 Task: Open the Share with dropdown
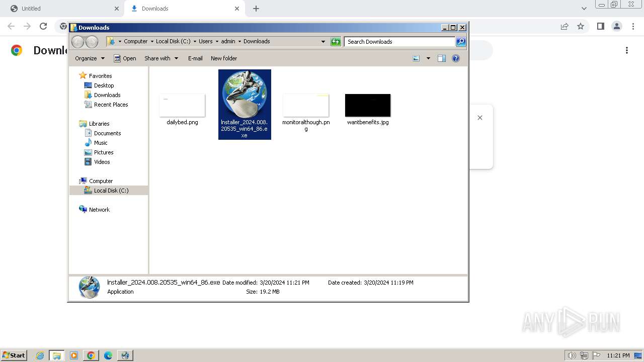tap(161, 58)
